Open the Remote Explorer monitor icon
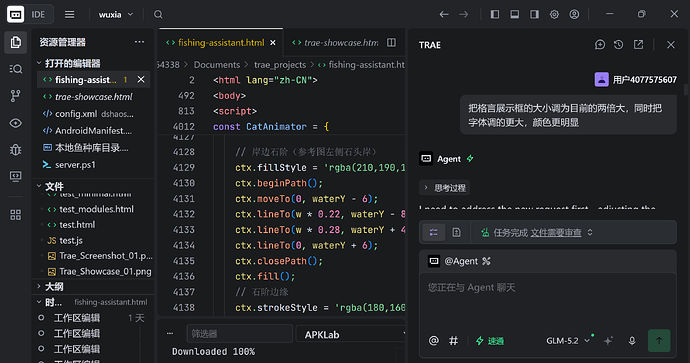The height and width of the screenshot is (363, 690). pyautogui.click(x=15, y=176)
